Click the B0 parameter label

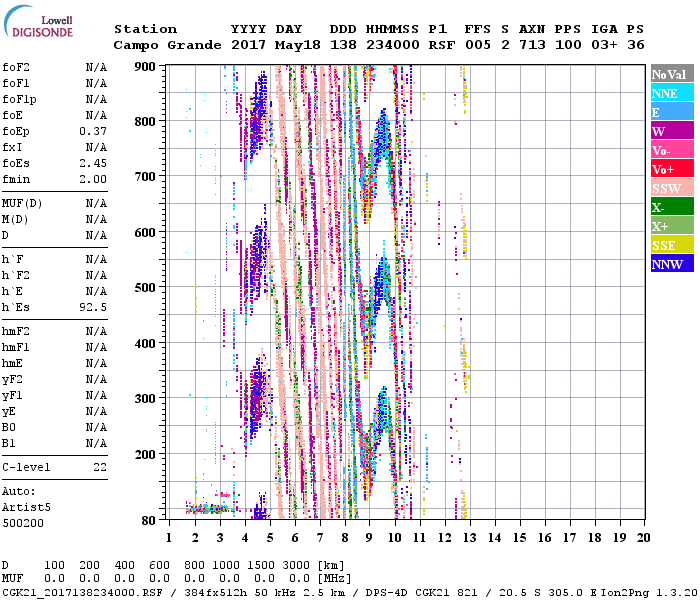click(x=9, y=428)
